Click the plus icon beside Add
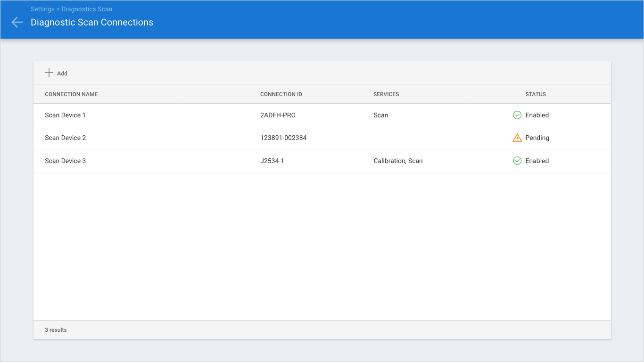644x362 pixels. click(49, 73)
